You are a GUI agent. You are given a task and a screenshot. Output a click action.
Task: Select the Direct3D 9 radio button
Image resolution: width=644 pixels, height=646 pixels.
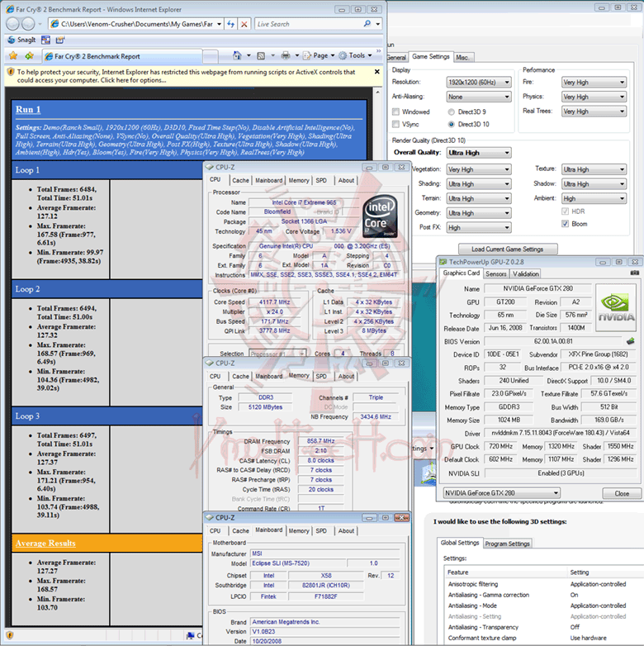(452, 112)
